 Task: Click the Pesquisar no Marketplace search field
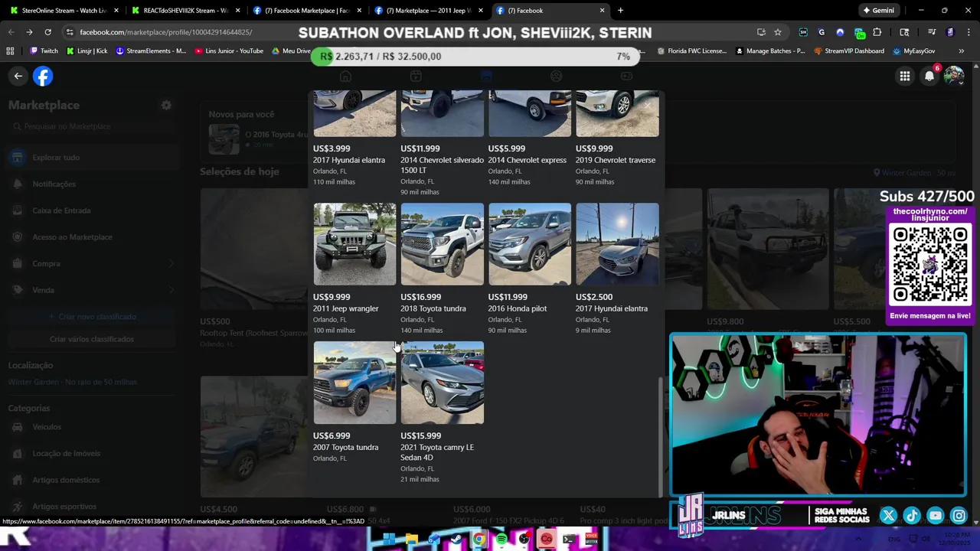click(92, 126)
